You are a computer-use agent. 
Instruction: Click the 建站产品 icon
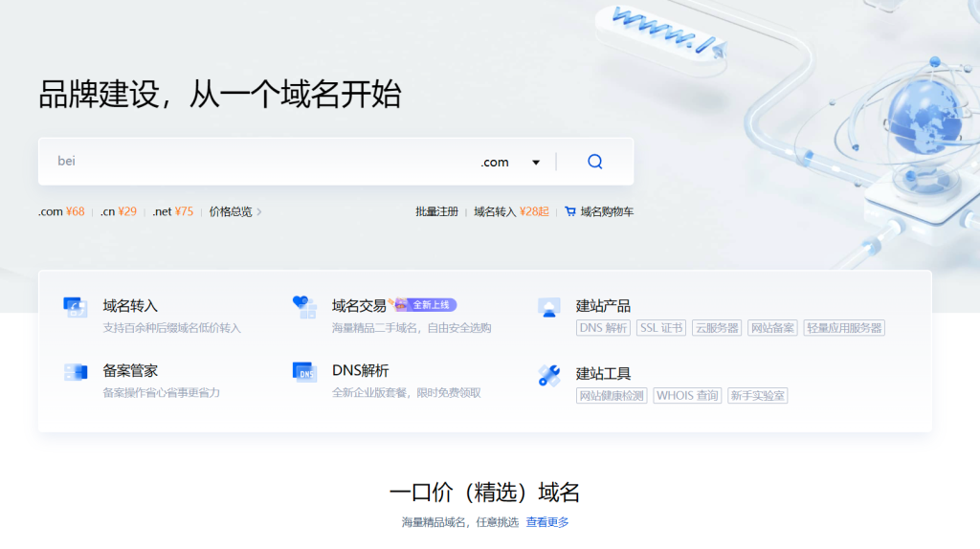(548, 307)
